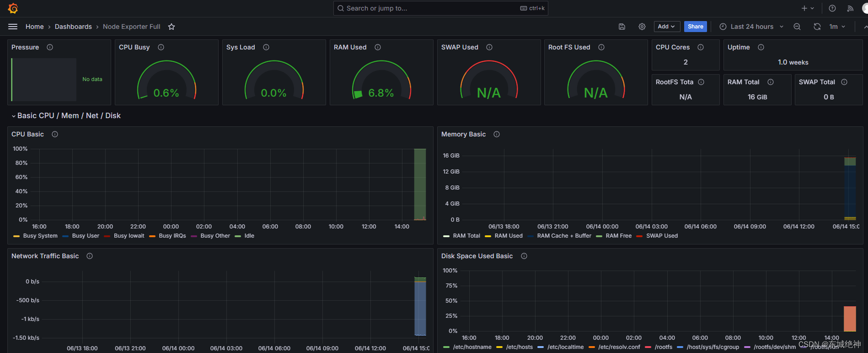Open the Last 24 hours time picker
This screenshot has width=868, height=353.
pos(751,27)
